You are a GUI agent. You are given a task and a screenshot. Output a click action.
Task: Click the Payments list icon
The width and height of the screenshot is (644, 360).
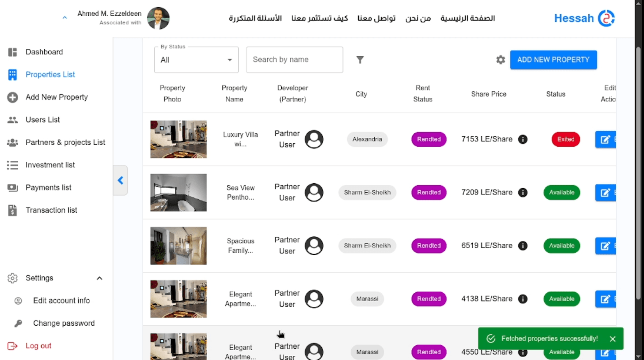(x=12, y=187)
